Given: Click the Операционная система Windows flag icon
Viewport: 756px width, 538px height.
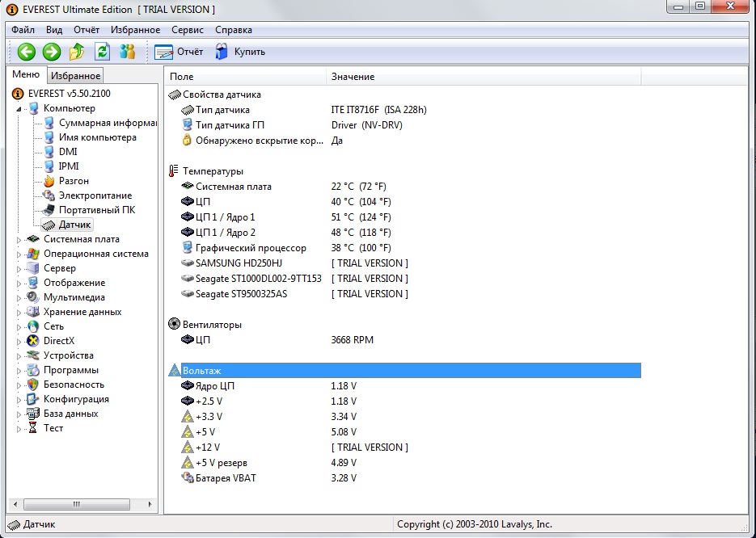Looking at the screenshot, I should (33, 254).
